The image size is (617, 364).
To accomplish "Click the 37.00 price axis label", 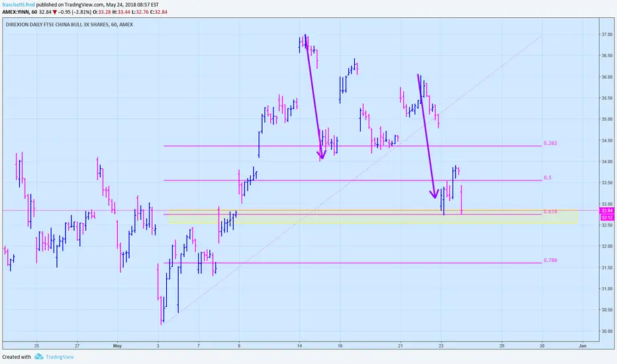I will click(607, 34).
